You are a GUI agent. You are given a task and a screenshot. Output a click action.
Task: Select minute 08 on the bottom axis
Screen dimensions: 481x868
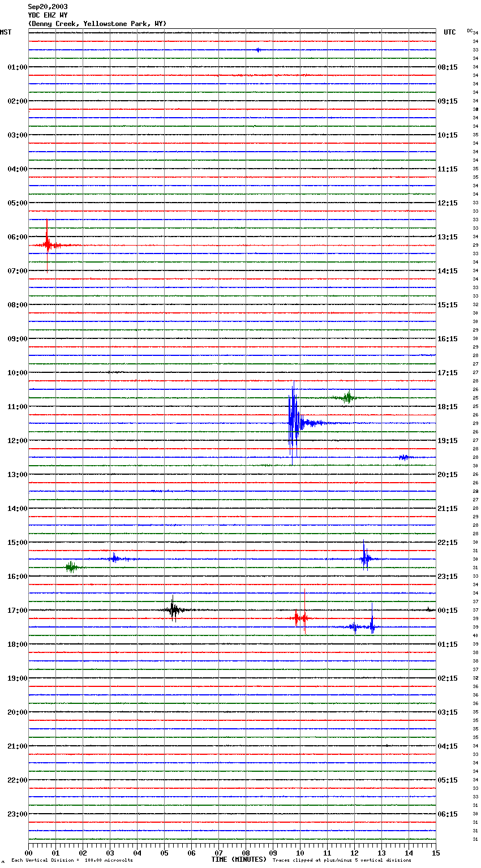click(x=246, y=853)
